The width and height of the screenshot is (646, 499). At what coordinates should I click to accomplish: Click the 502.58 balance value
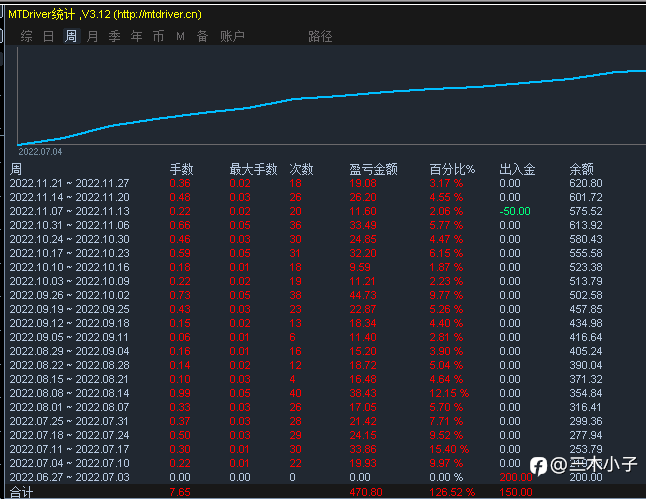(x=585, y=295)
